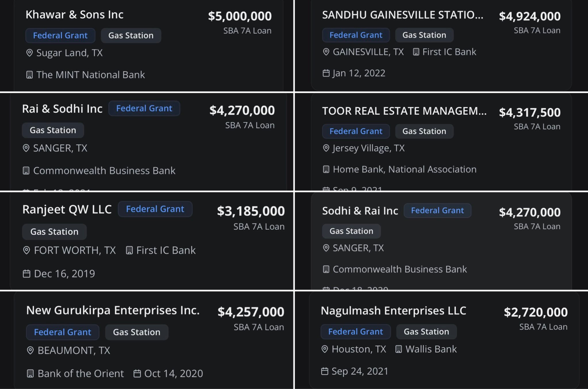Click the building icon beside Bank of the Orient

30,373
